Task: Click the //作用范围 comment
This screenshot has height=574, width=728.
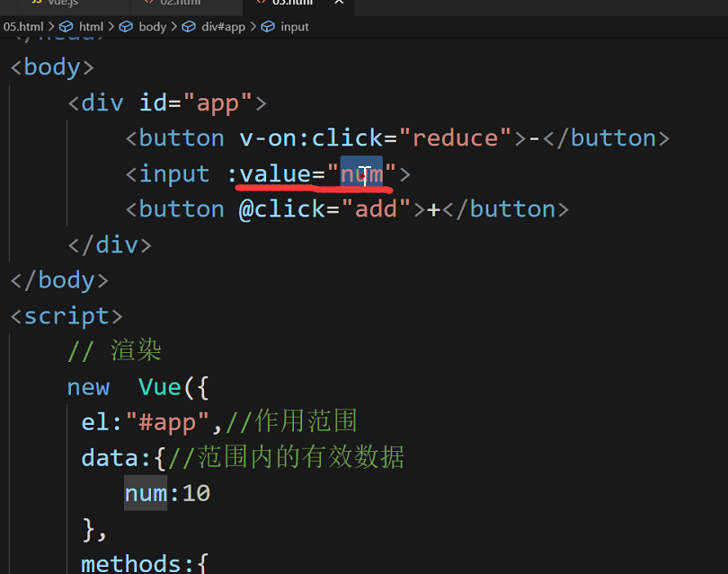Action: [x=291, y=421]
